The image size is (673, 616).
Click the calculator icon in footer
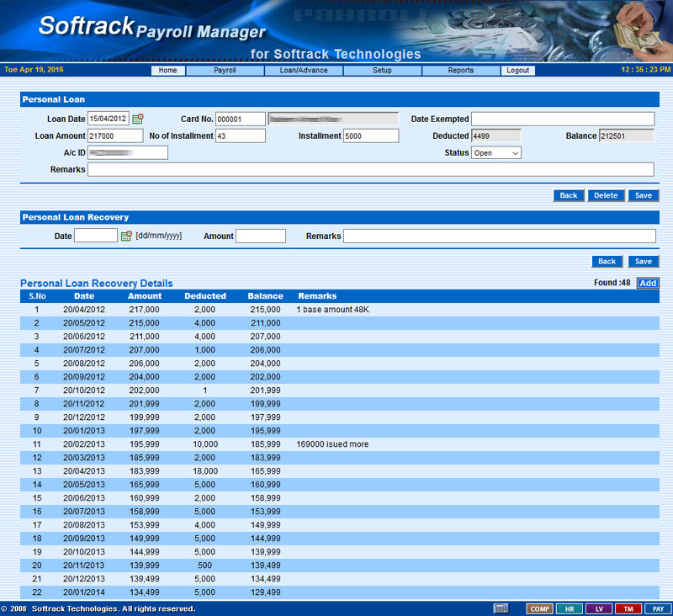coord(501,608)
